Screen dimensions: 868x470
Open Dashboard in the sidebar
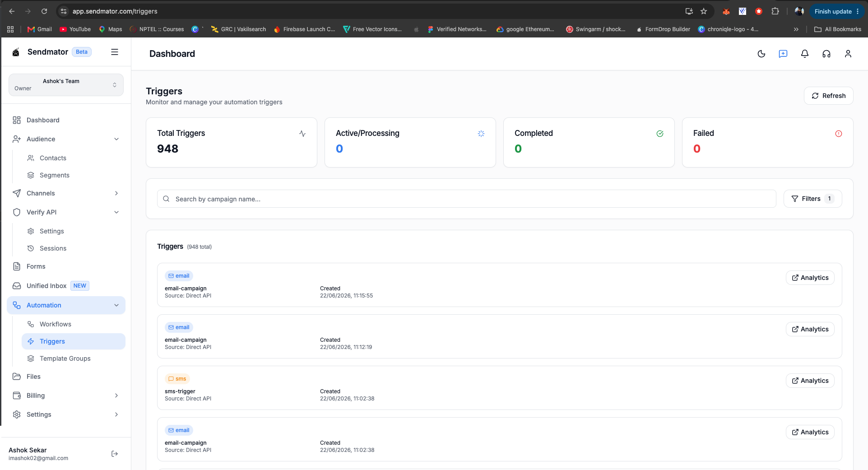pyautogui.click(x=66, y=120)
